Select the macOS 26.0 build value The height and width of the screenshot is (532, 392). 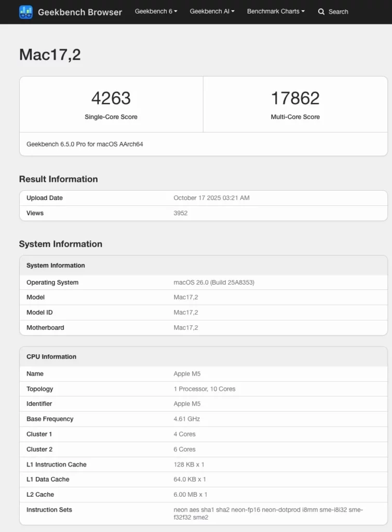coord(214,283)
